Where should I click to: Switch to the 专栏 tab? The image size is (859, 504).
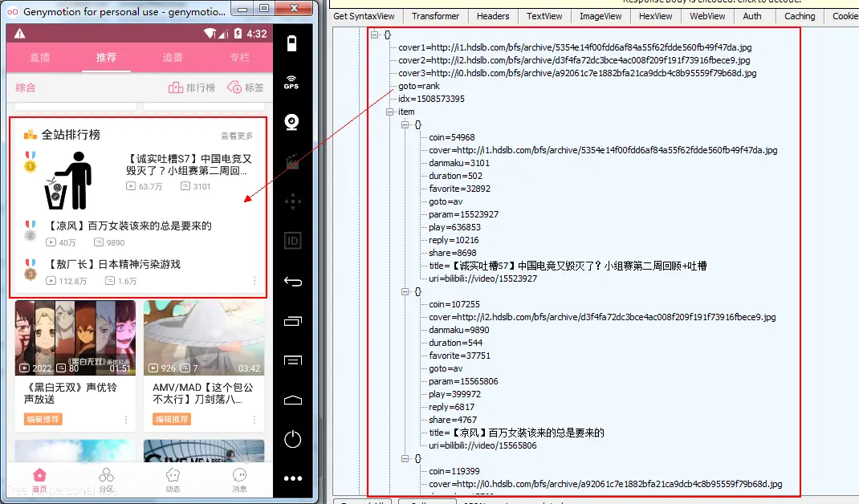239,58
